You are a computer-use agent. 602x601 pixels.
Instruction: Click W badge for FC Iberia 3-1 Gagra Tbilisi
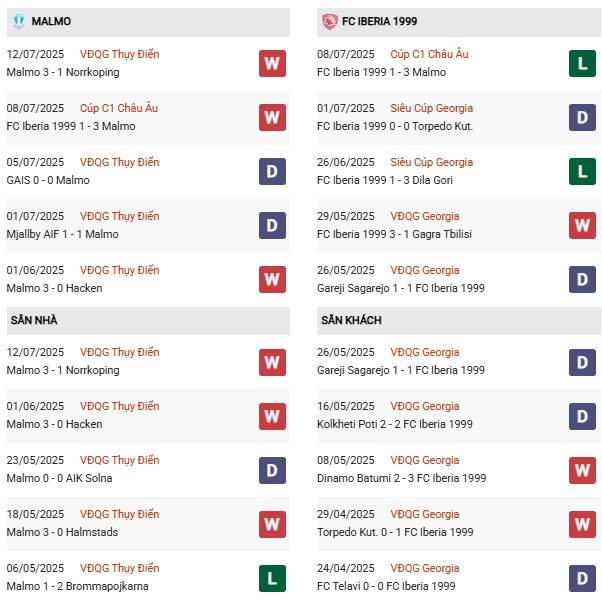tap(582, 225)
